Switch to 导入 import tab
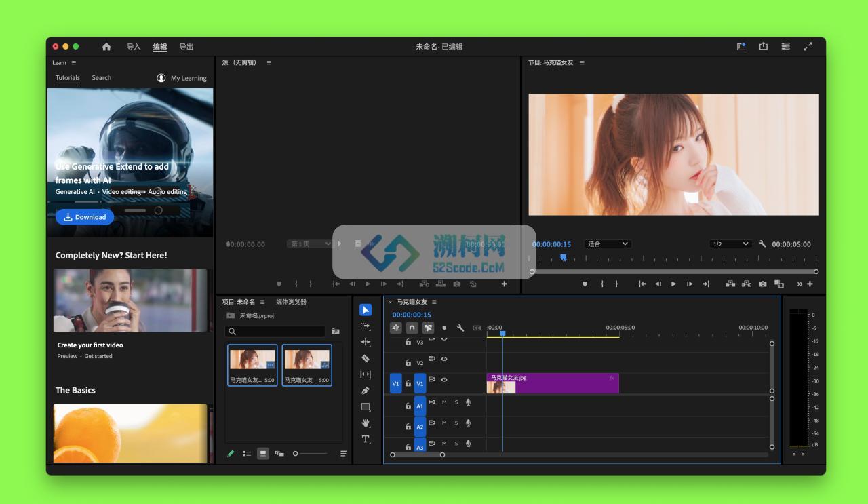Image resolution: width=868 pixels, height=504 pixels. tap(134, 47)
